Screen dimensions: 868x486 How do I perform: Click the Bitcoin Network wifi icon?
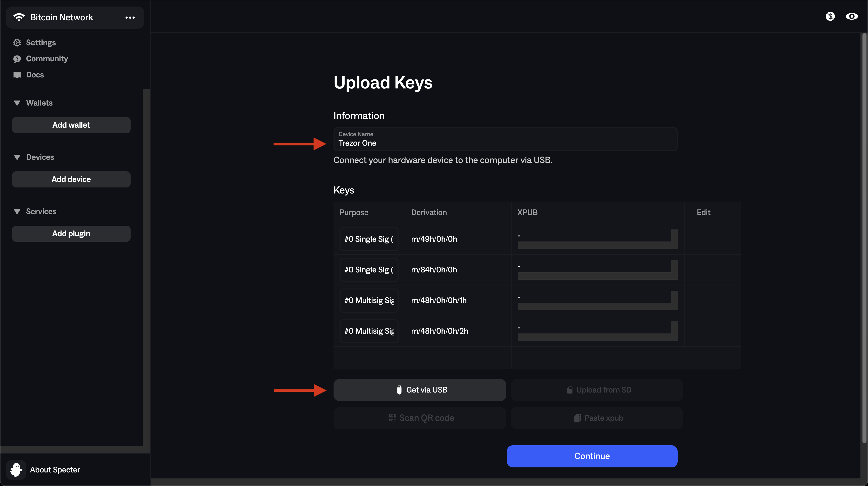tap(19, 17)
